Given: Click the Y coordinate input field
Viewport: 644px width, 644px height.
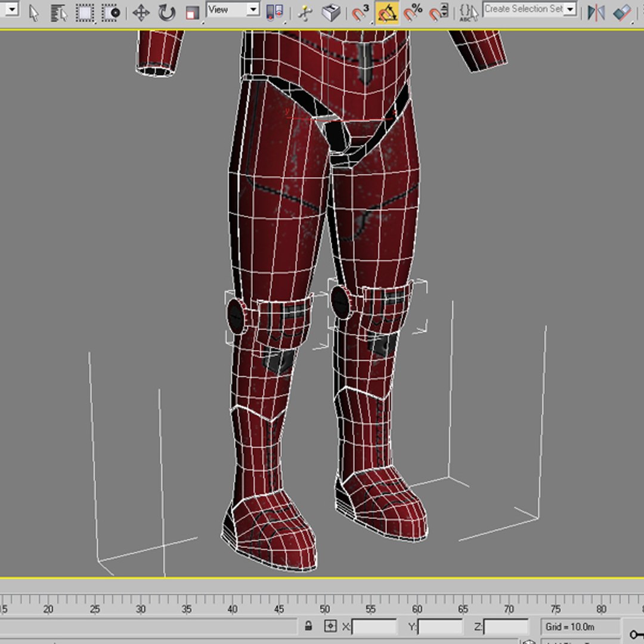Looking at the screenshot, I should [x=440, y=627].
